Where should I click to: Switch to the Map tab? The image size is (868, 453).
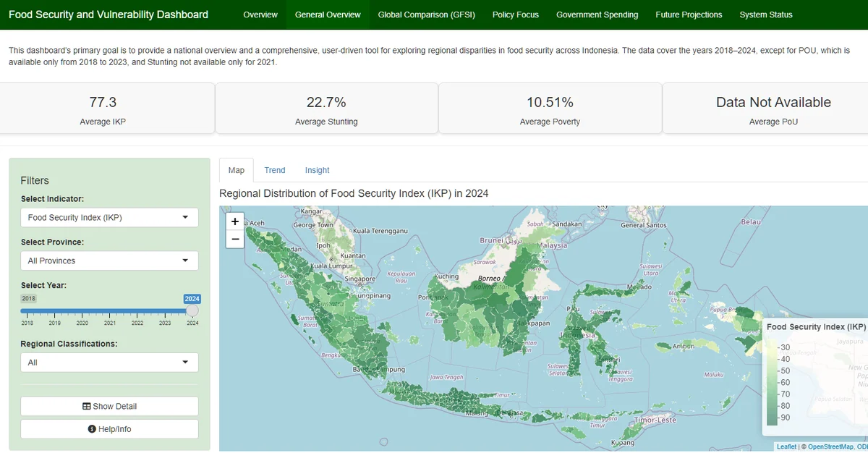pos(237,170)
